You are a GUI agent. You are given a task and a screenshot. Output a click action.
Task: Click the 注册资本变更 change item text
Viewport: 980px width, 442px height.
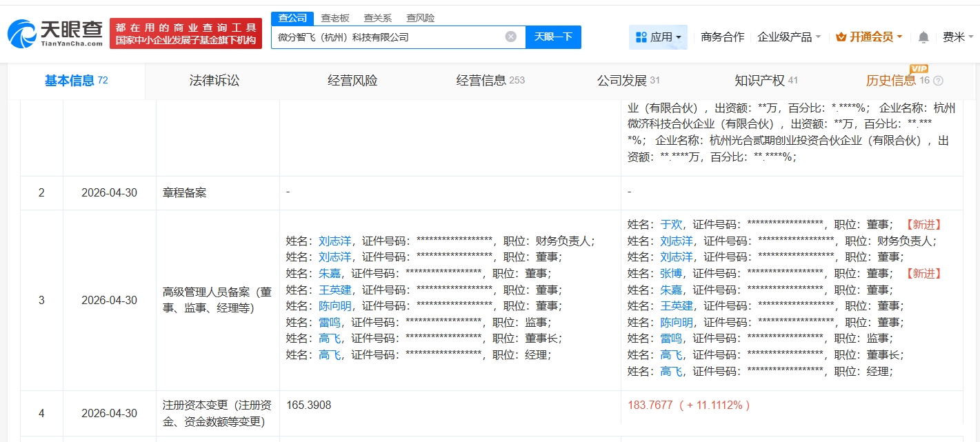coord(217,413)
